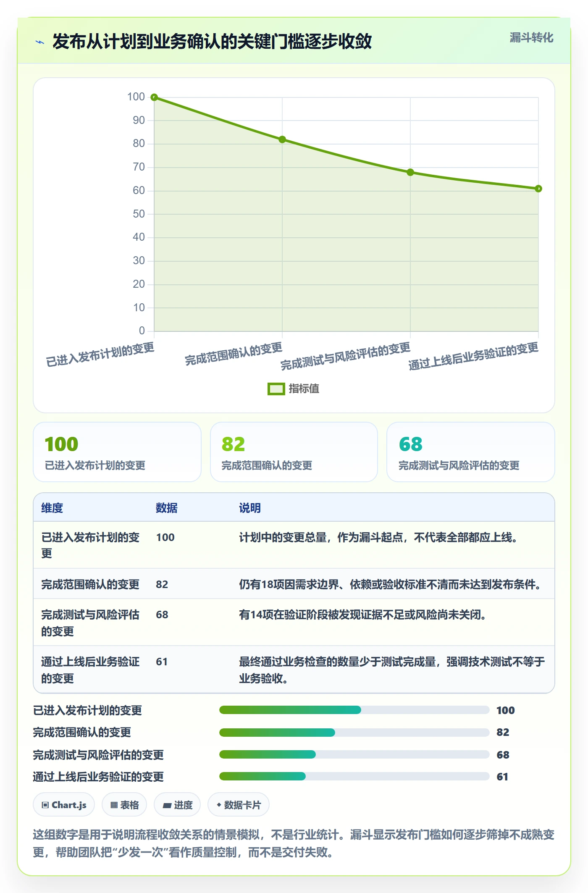
Task: Click the y-axis tick label 50
Action: tap(139, 214)
